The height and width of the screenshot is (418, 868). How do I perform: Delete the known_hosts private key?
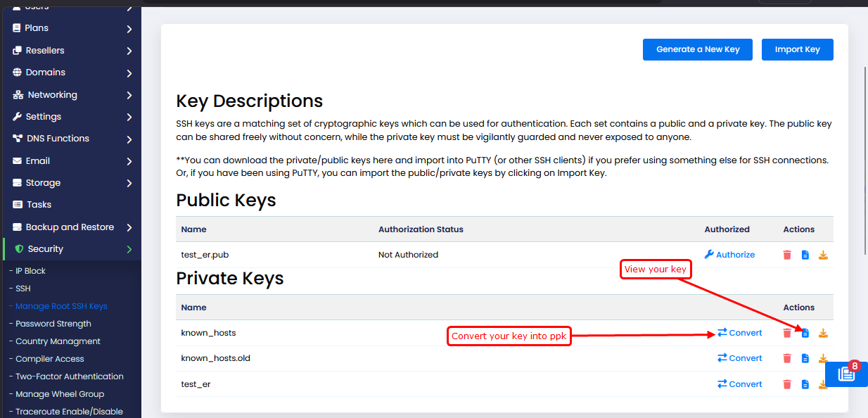(x=787, y=333)
